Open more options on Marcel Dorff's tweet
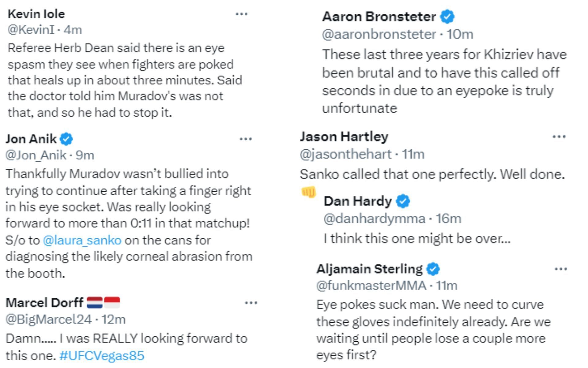The width and height of the screenshot is (588, 368). coord(251,303)
